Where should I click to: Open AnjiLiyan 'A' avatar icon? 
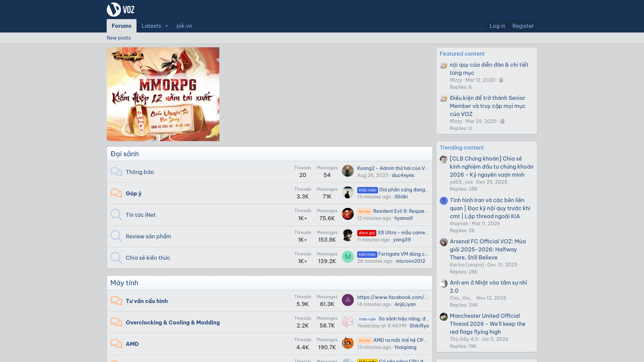point(348,300)
